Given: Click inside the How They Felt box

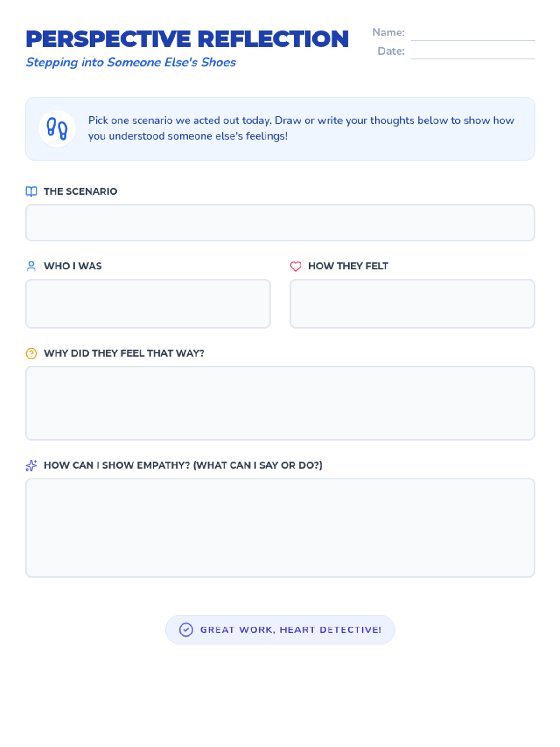Looking at the screenshot, I should pyautogui.click(x=412, y=303).
